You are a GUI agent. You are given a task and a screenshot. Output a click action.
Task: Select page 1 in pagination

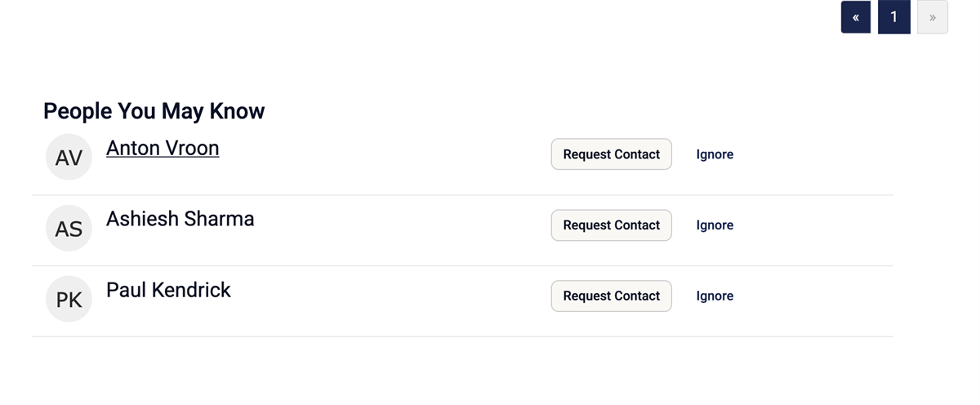(x=893, y=17)
